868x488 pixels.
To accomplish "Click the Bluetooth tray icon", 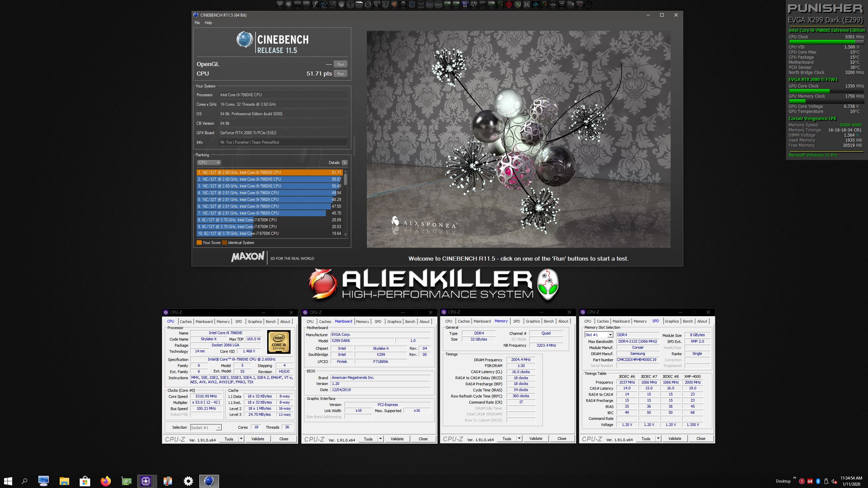I will tap(818, 481).
